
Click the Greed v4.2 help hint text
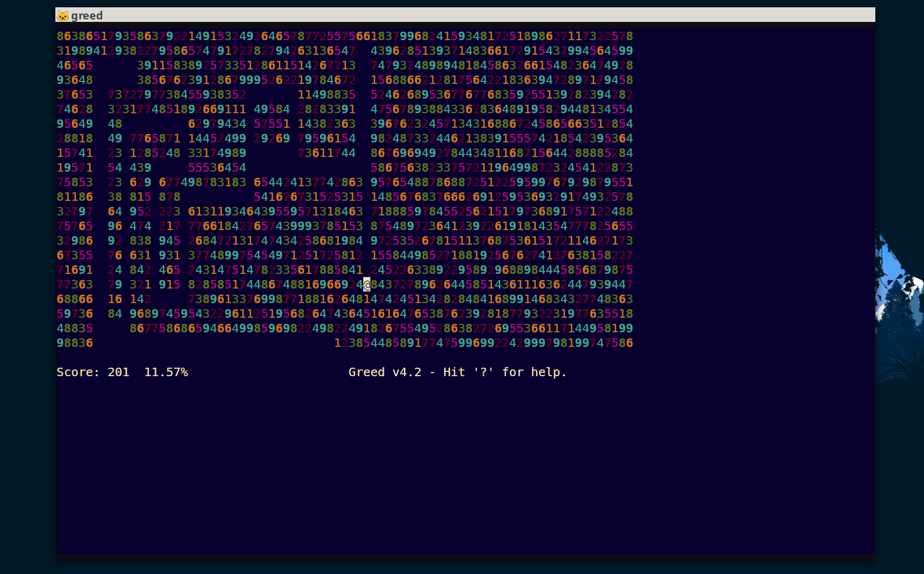(x=457, y=372)
